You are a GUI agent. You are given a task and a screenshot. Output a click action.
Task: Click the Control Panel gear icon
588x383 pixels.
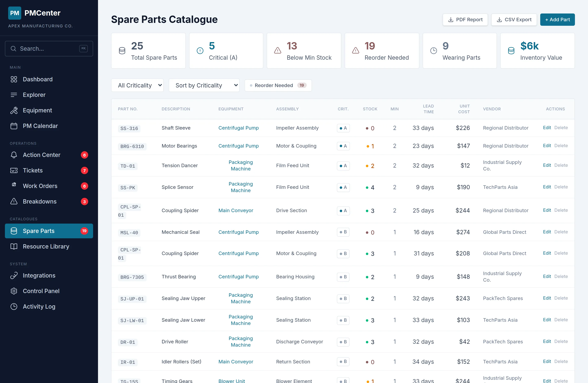14,291
